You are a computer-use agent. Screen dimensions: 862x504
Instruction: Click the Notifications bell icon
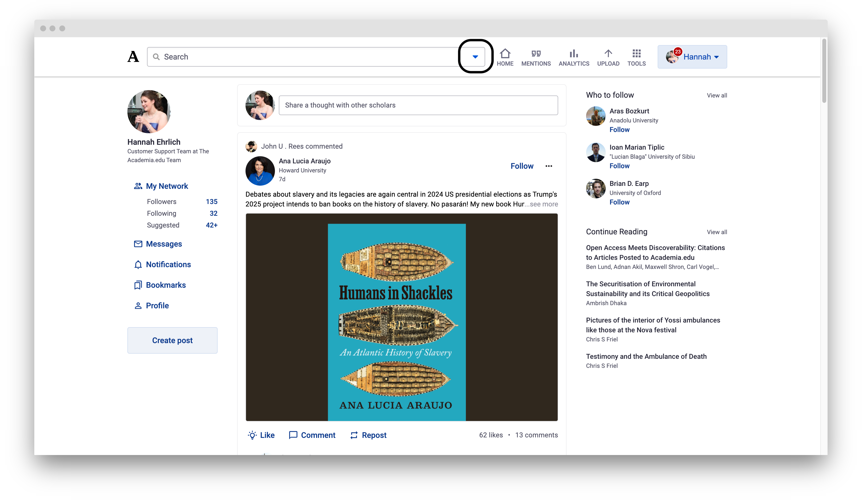[138, 265]
